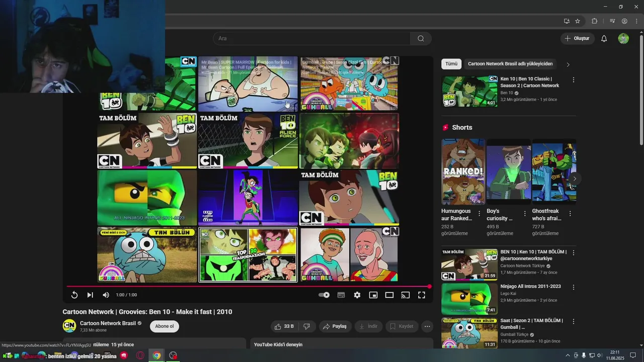The height and width of the screenshot is (362, 644).
Task: Click the Abone ol subscribe button
Action: point(165,326)
